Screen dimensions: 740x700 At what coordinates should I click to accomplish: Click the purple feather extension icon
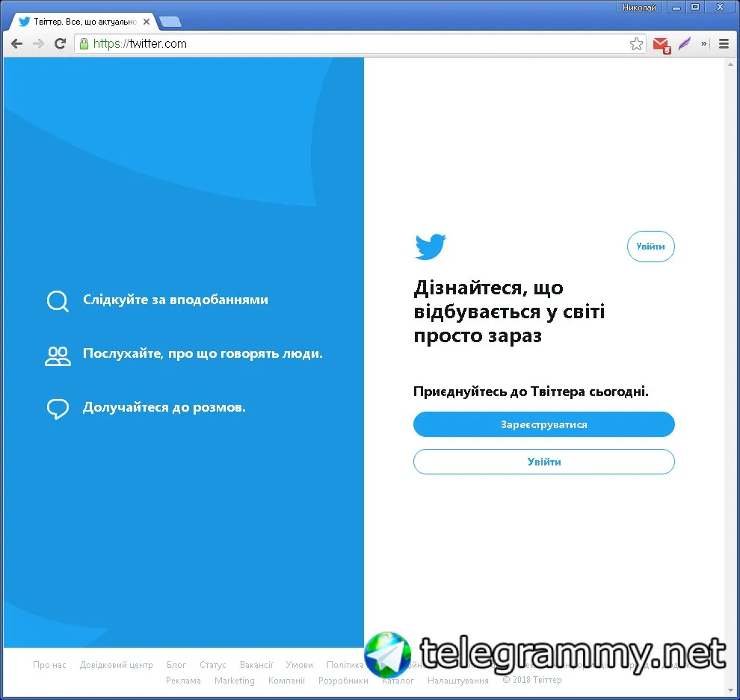click(684, 44)
